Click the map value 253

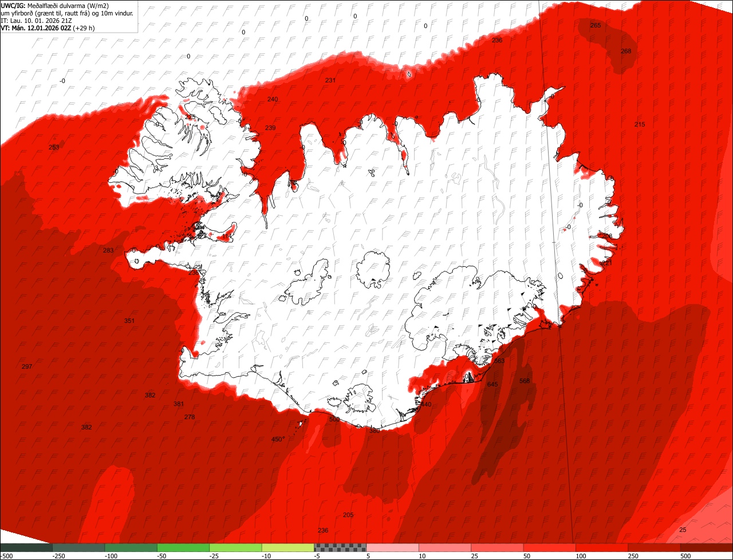coord(54,147)
